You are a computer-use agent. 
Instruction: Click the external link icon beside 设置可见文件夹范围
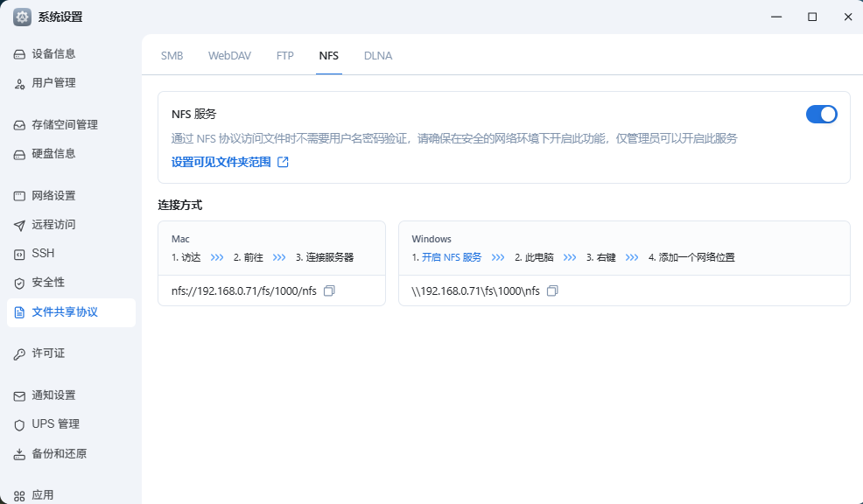tap(283, 162)
